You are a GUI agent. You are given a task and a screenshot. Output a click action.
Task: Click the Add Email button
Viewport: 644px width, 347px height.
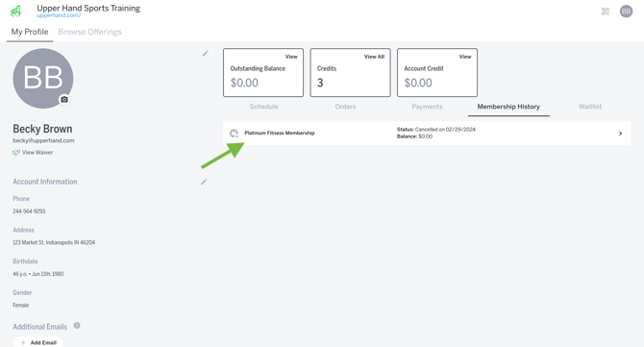coord(37,342)
